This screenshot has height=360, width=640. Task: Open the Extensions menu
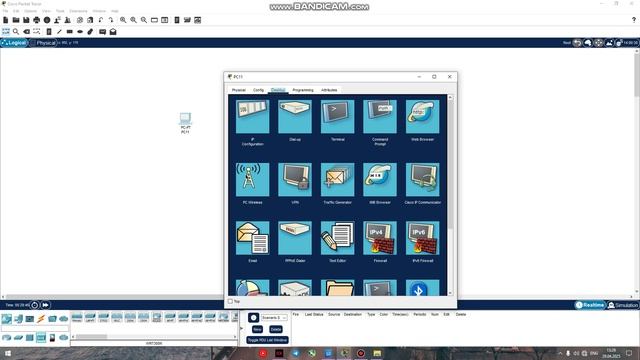78,11
